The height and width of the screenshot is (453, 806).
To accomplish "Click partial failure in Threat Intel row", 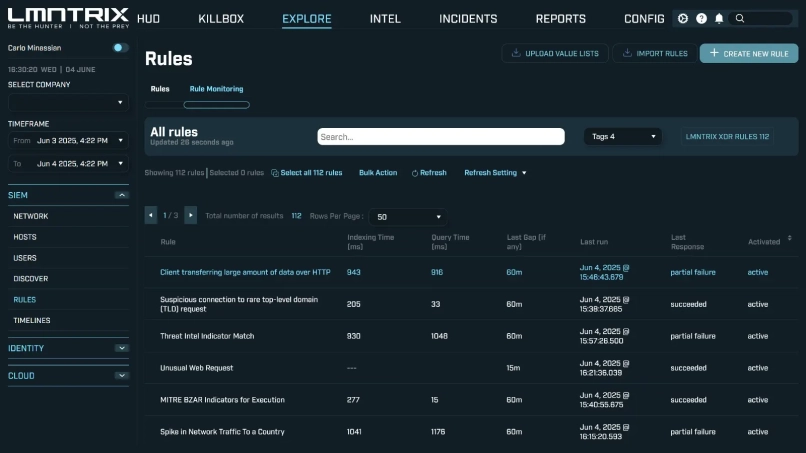I will tap(693, 336).
